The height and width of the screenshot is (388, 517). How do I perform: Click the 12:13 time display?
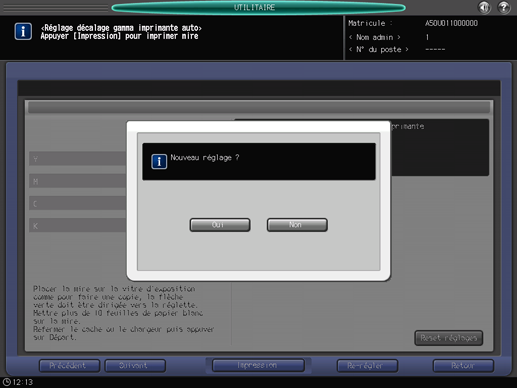pyautogui.click(x=23, y=382)
